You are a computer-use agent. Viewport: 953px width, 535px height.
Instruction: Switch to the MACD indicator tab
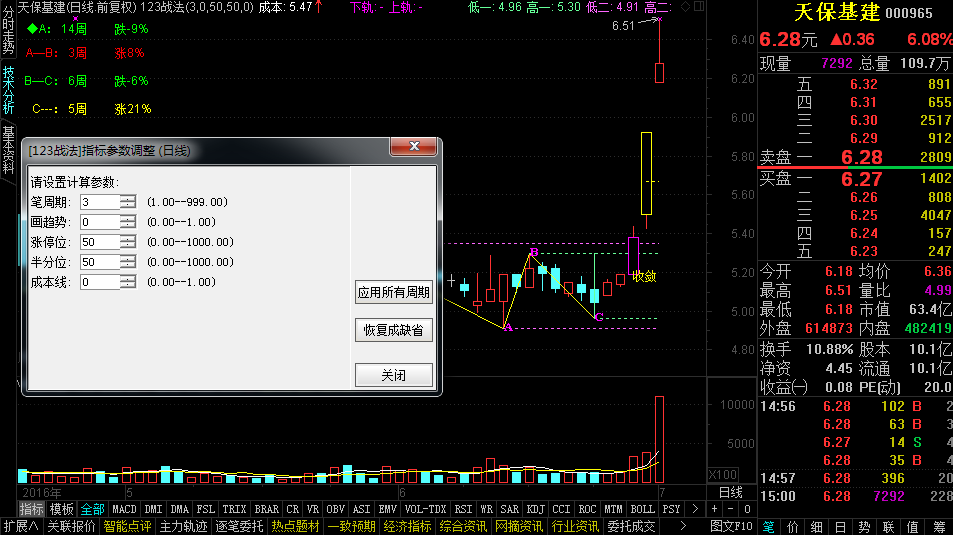click(x=125, y=509)
